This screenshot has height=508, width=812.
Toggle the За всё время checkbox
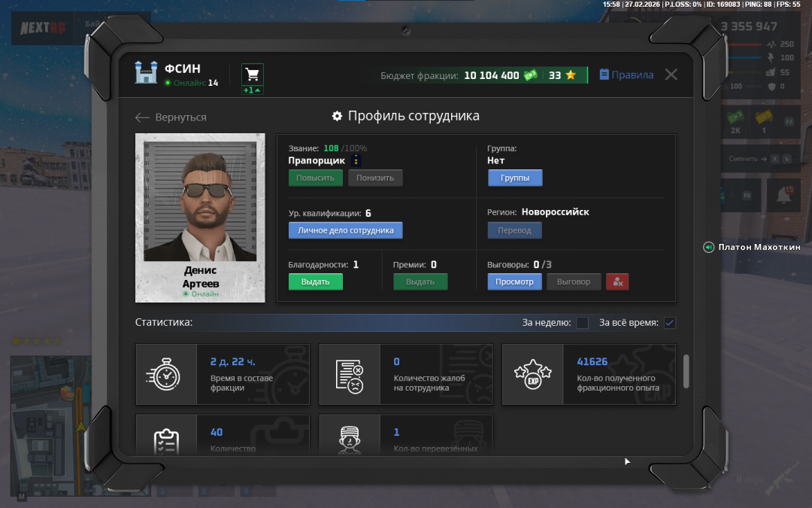coord(670,323)
